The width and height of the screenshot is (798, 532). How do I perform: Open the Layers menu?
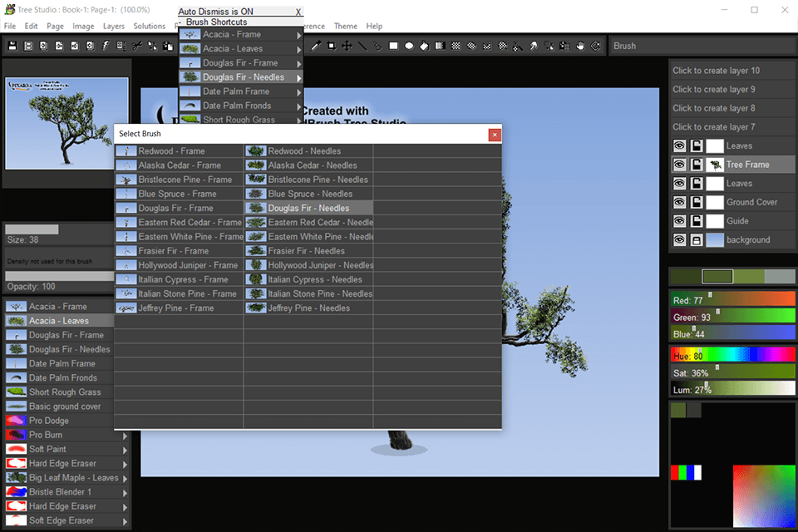(114, 26)
